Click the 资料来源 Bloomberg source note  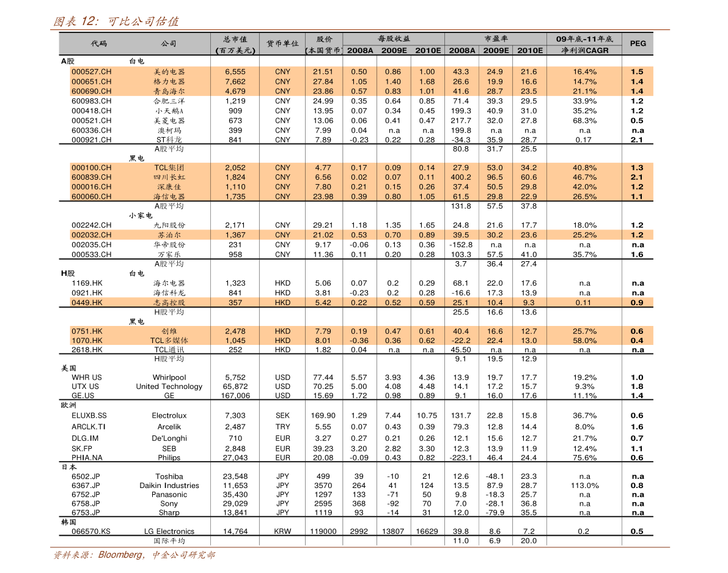tap(133, 555)
